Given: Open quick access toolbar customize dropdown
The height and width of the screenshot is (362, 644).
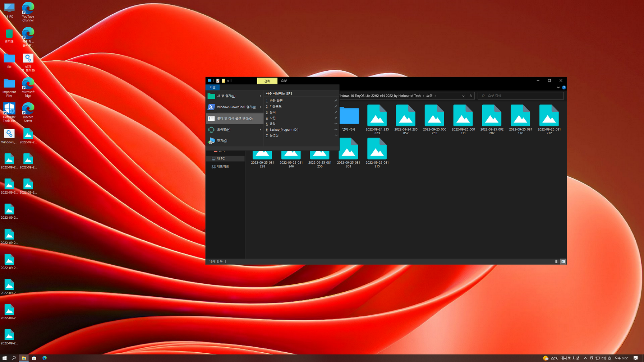Looking at the screenshot, I should tap(228, 81).
